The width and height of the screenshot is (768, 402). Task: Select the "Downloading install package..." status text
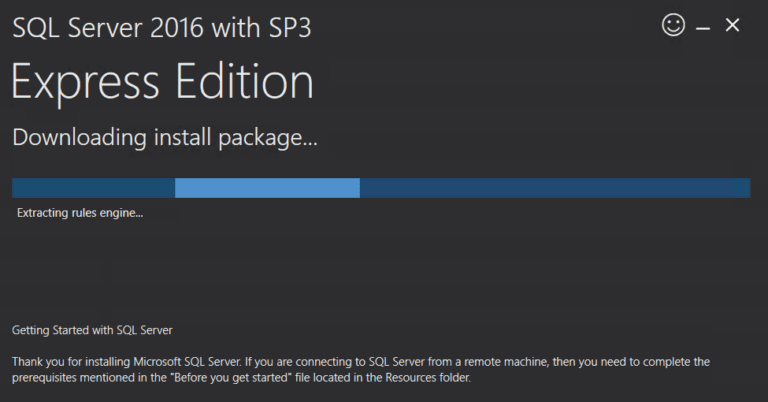pos(164,137)
